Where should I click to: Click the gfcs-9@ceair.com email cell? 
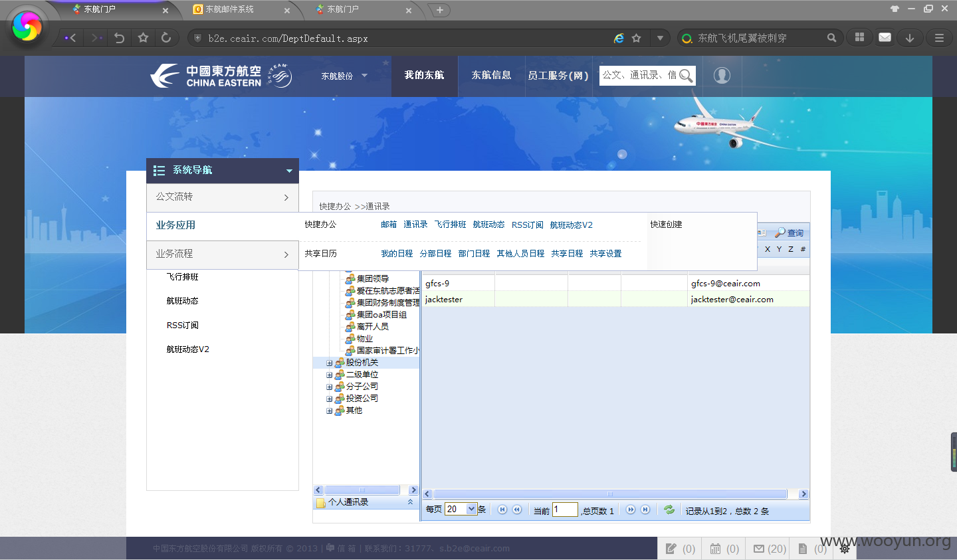(x=725, y=284)
